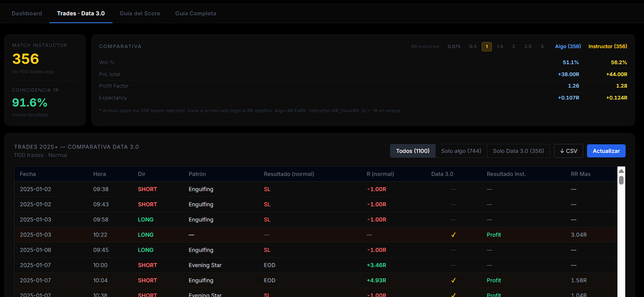The height and width of the screenshot is (297, 644).
Task: Click the R (normal) column header
Action: pyautogui.click(x=380, y=174)
